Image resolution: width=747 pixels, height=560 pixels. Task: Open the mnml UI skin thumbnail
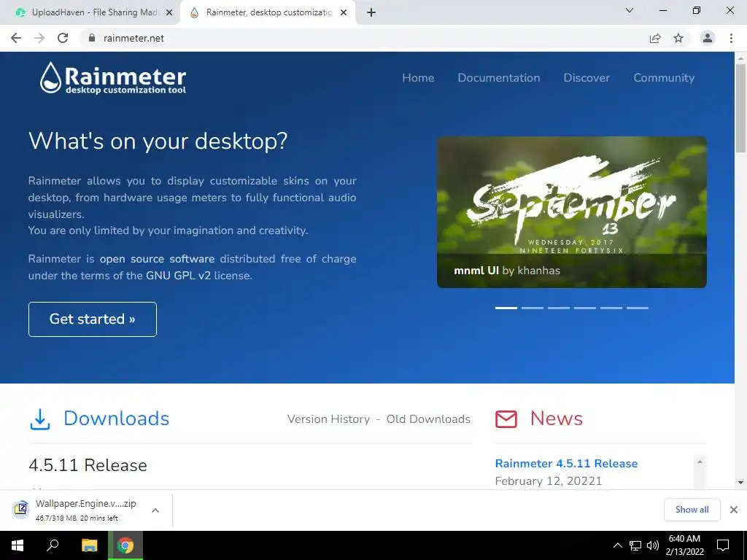572,212
